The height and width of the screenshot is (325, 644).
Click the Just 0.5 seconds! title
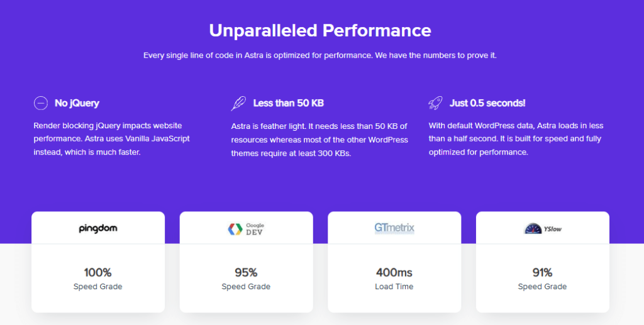point(487,103)
